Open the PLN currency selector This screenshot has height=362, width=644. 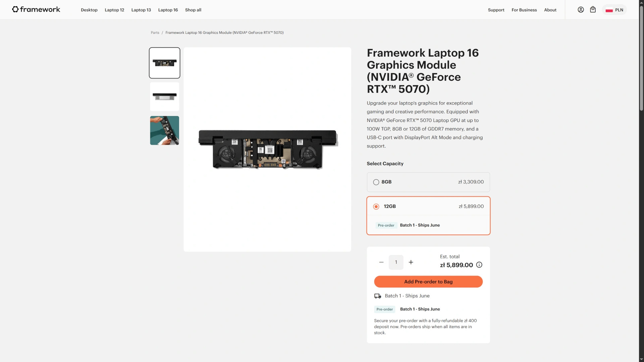coord(614,10)
